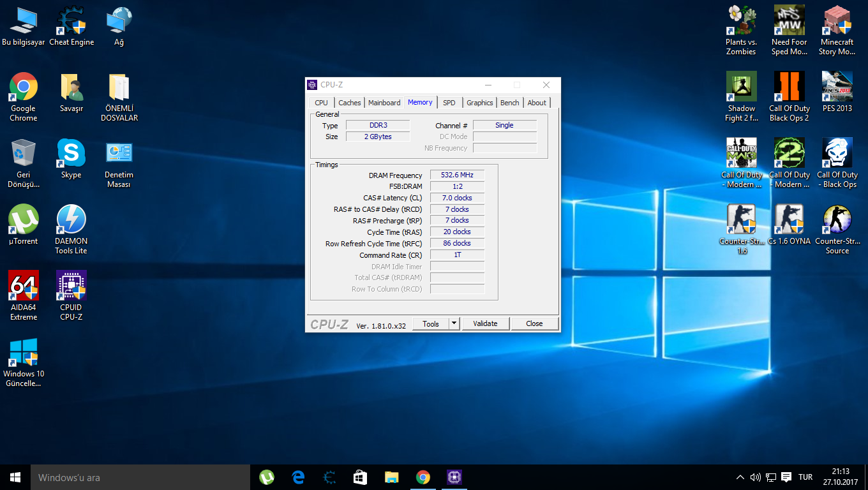The width and height of the screenshot is (868, 490).
Task: Select the µTorrent desktop shortcut
Action: (24, 225)
